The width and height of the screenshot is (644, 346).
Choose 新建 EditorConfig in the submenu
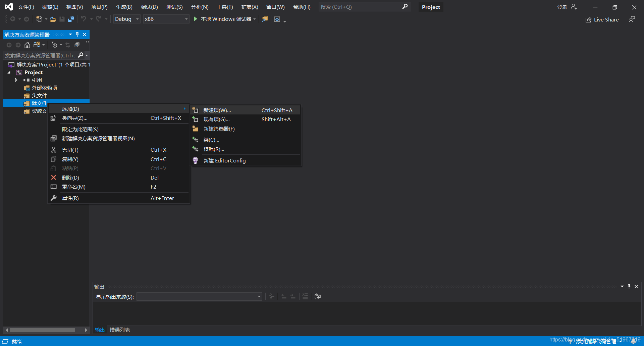pos(246,161)
